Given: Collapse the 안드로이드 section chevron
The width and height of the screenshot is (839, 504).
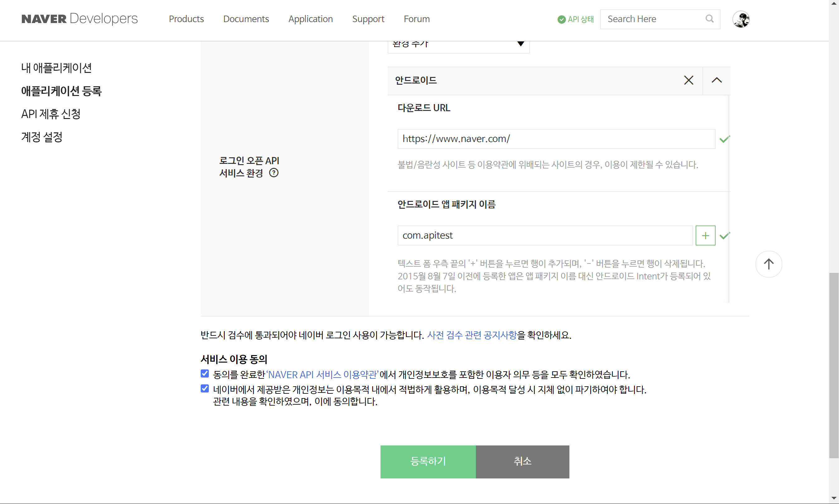Looking at the screenshot, I should coord(717,80).
